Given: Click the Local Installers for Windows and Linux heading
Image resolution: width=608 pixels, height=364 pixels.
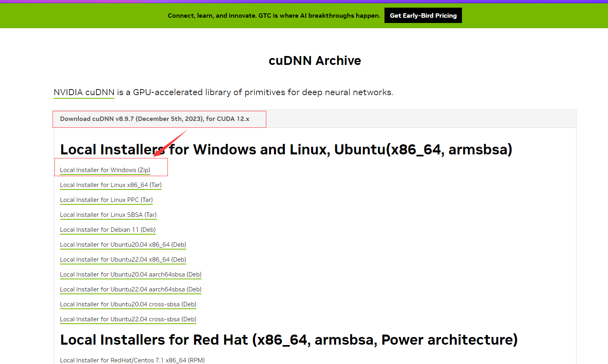Looking at the screenshot, I should click(286, 150).
